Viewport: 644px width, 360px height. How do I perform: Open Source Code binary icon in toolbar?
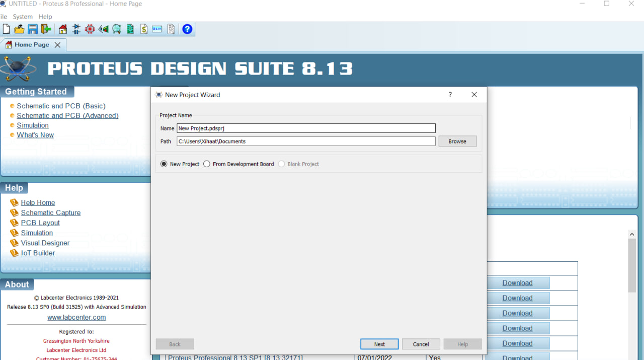(x=157, y=29)
